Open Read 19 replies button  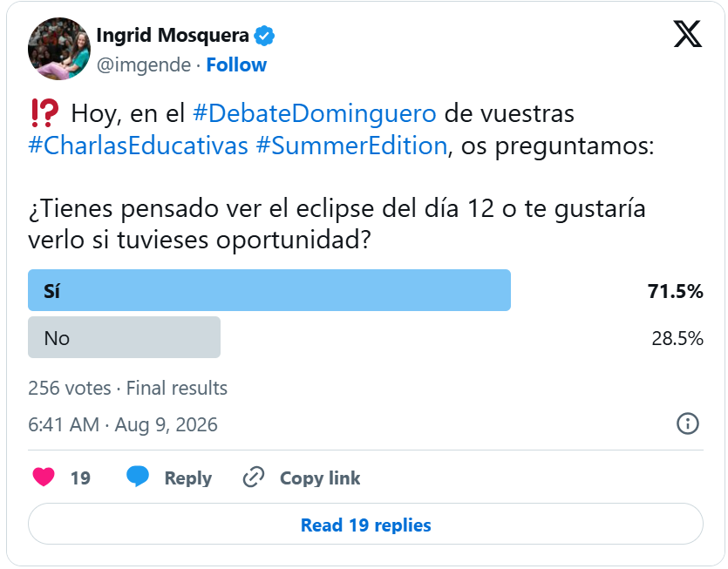365,525
